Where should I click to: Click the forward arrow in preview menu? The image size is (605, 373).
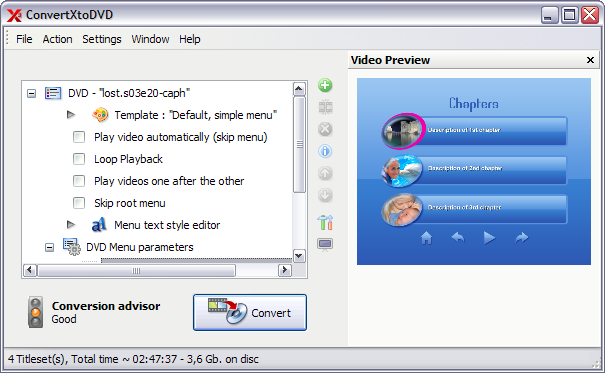tap(522, 238)
